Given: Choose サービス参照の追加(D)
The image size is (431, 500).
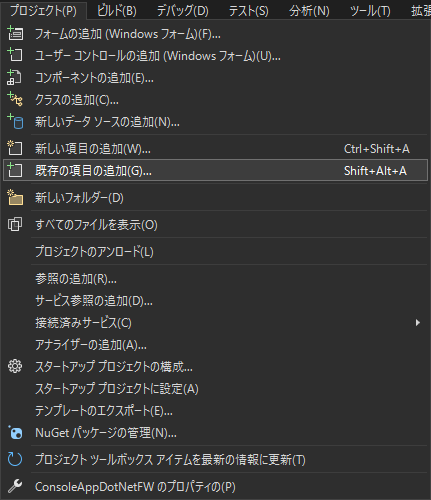Looking at the screenshot, I should pos(215,301).
